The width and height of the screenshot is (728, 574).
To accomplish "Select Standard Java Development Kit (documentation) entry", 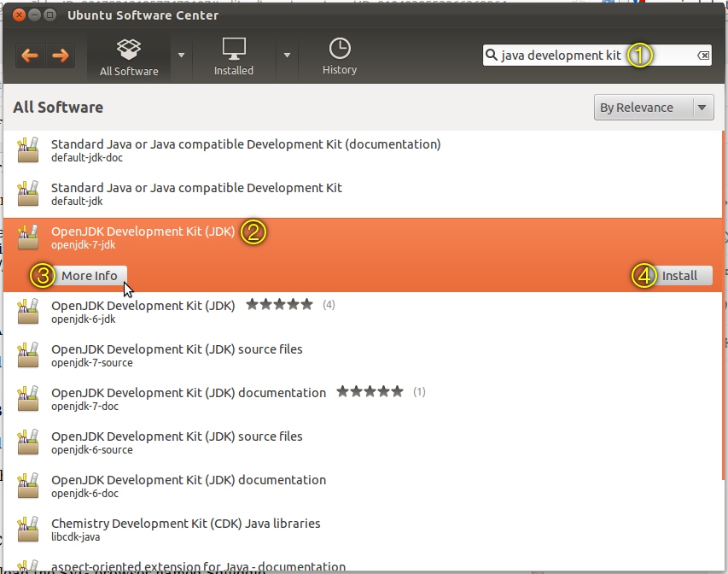I will (x=363, y=150).
